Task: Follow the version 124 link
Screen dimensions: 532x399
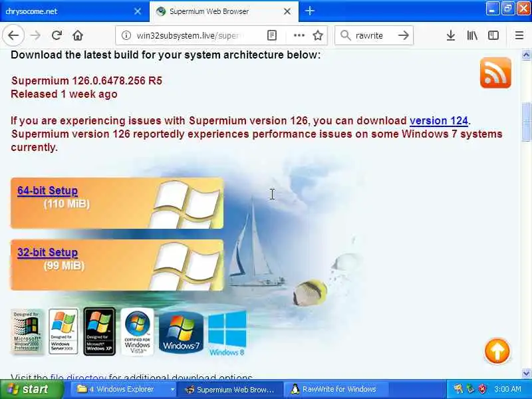Action: point(439,120)
